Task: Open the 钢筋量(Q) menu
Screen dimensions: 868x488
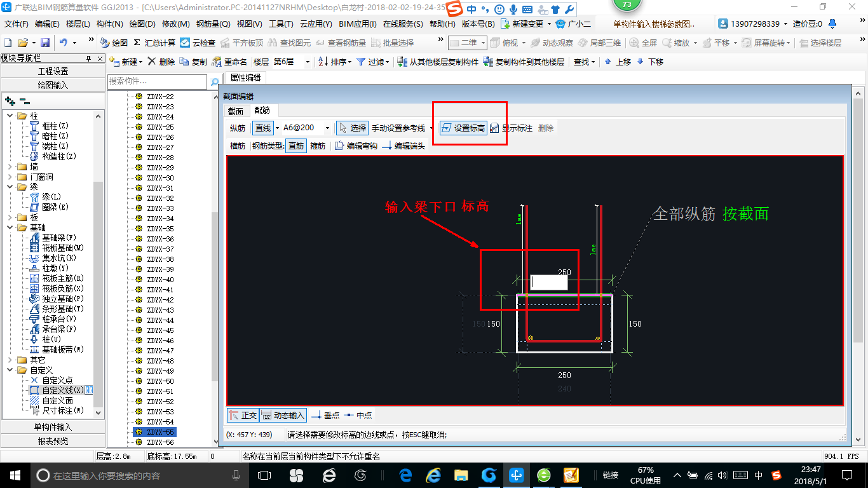Action: click(214, 24)
